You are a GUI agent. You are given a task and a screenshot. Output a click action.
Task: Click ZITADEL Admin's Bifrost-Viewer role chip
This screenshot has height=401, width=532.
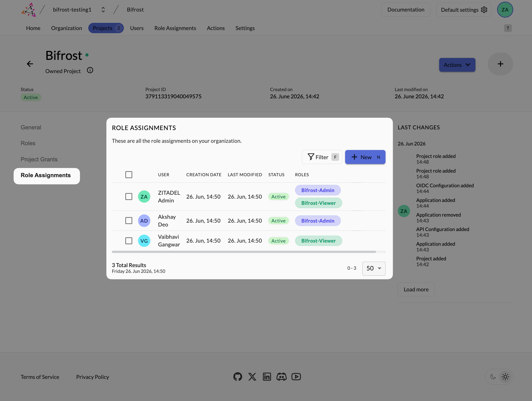click(x=318, y=203)
